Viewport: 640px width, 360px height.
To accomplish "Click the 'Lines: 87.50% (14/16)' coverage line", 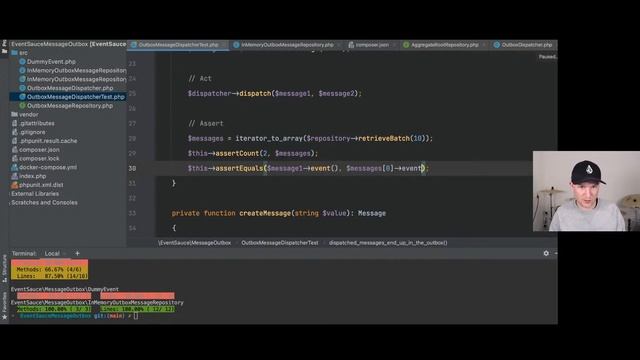I will click(52, 276).
